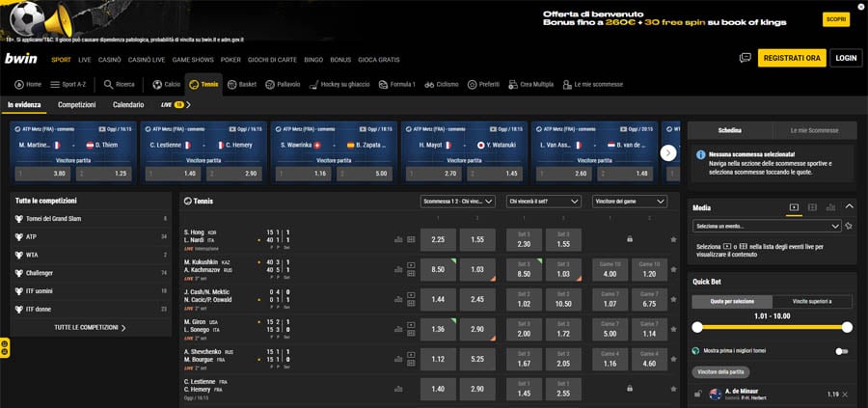Image resolution: width=868 pixels, height=408 pixels.
Task: Select the Schedina tab
Action: point(730,130)
